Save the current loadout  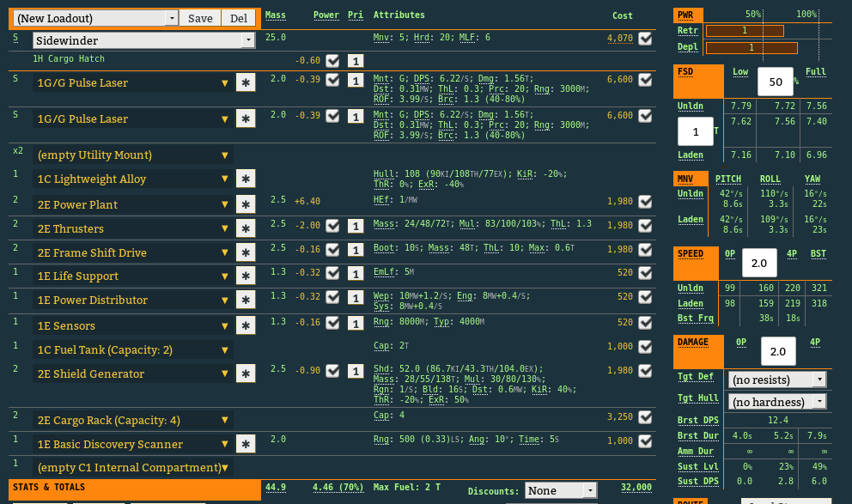200,18
